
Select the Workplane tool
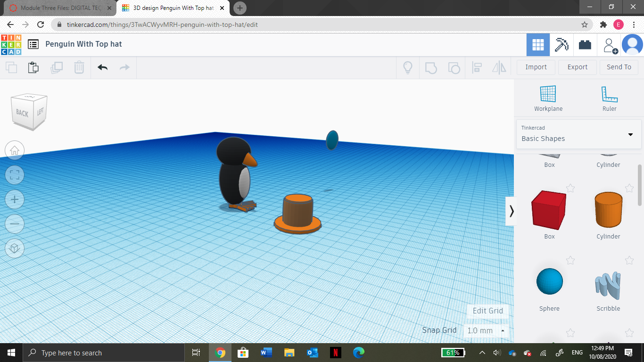point(548,99)
